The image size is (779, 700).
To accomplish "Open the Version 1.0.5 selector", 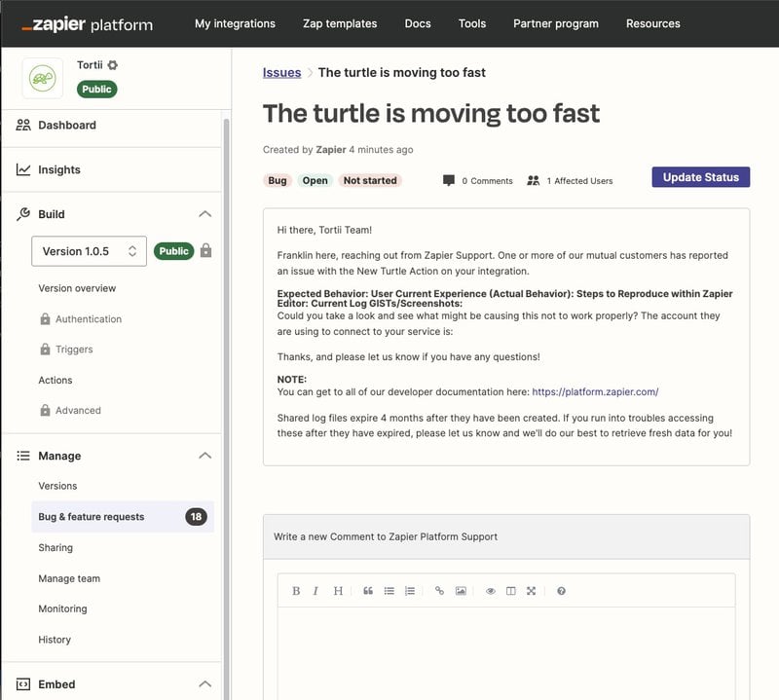I will point(87,251).
